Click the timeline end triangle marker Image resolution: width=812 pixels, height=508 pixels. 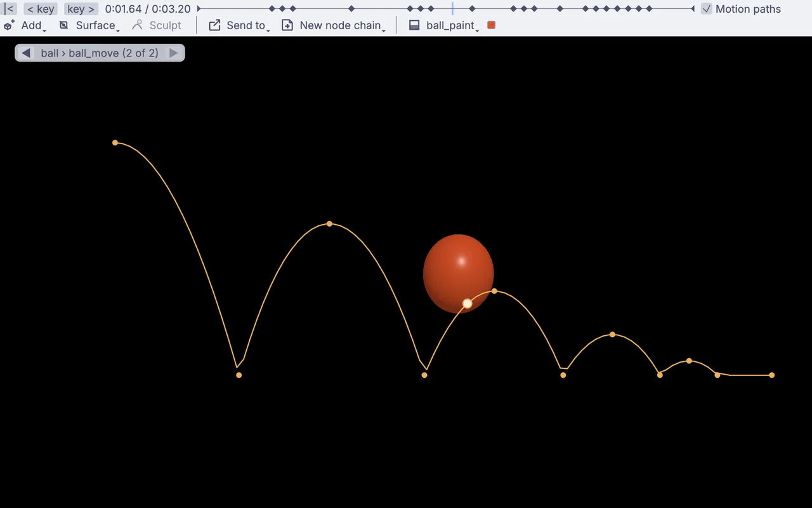693,9
